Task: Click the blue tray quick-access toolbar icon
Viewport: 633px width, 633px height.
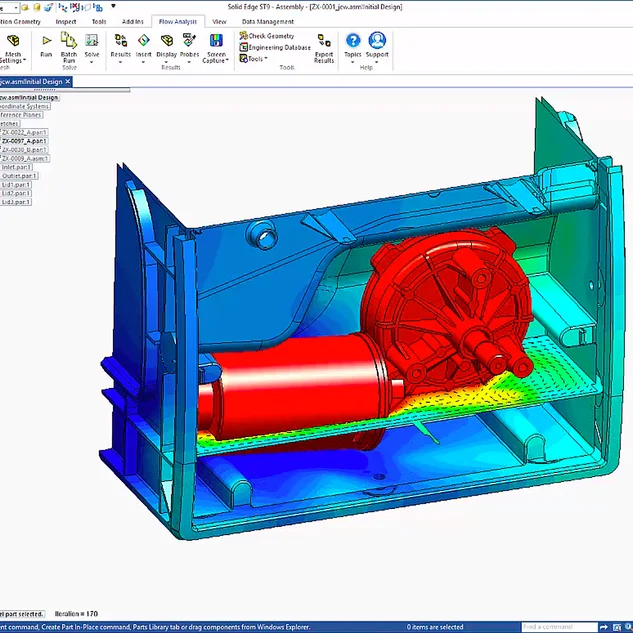Action: [x=49, y=7]
